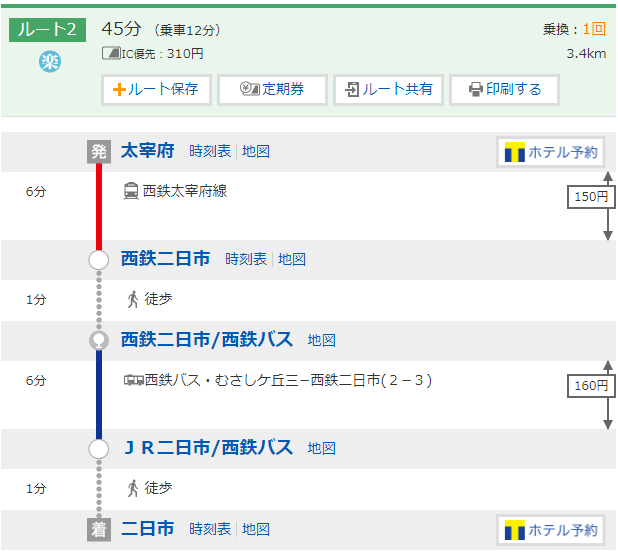Open 地図 for 西鉄二日市
The image size is (618, 560).
click(x=292, y=259)
